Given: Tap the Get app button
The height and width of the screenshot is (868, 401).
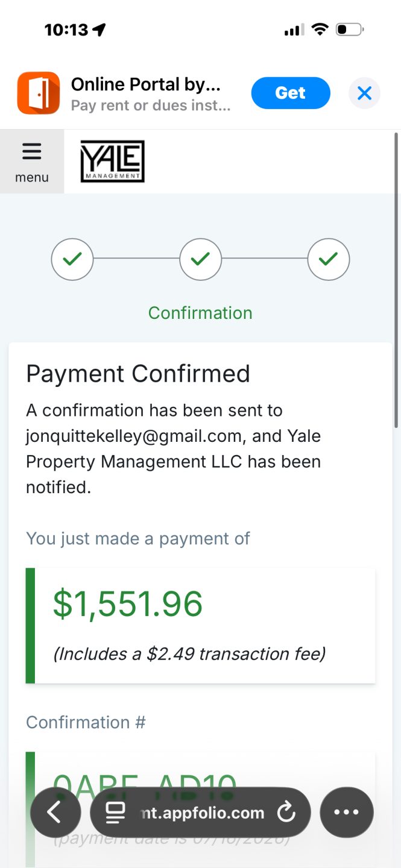Looking at the screenshot, I should point(291,93).
